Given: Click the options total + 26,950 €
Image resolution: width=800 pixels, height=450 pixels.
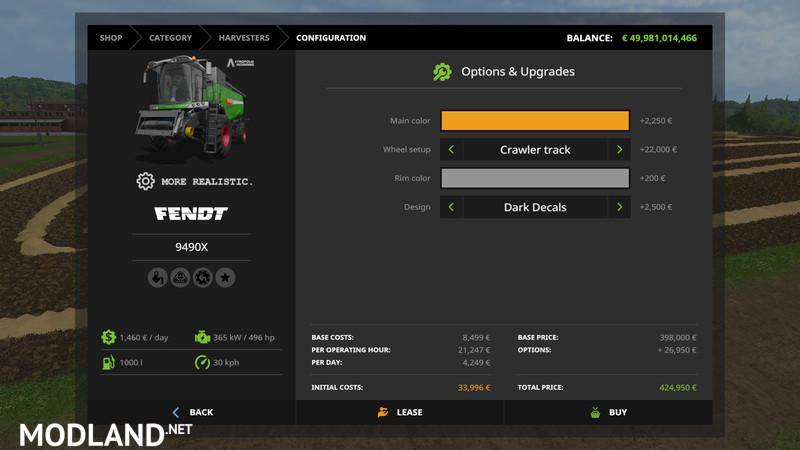Looking at the screenshot, I should coord(677,350).
